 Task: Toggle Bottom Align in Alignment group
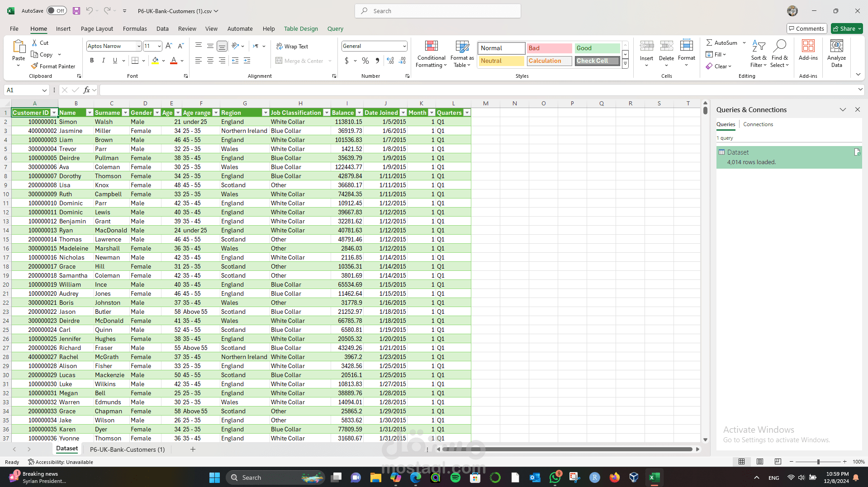(222, 46)
